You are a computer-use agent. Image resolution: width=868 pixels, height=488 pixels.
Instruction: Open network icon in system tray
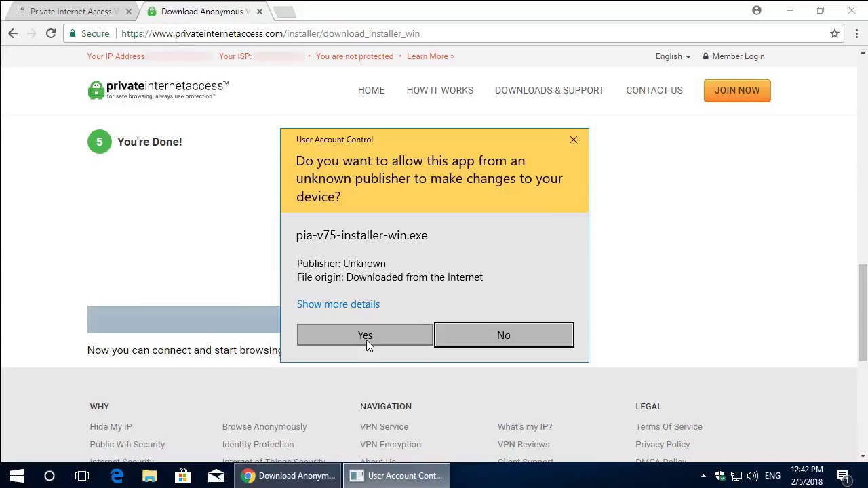(x=736, y=476)
